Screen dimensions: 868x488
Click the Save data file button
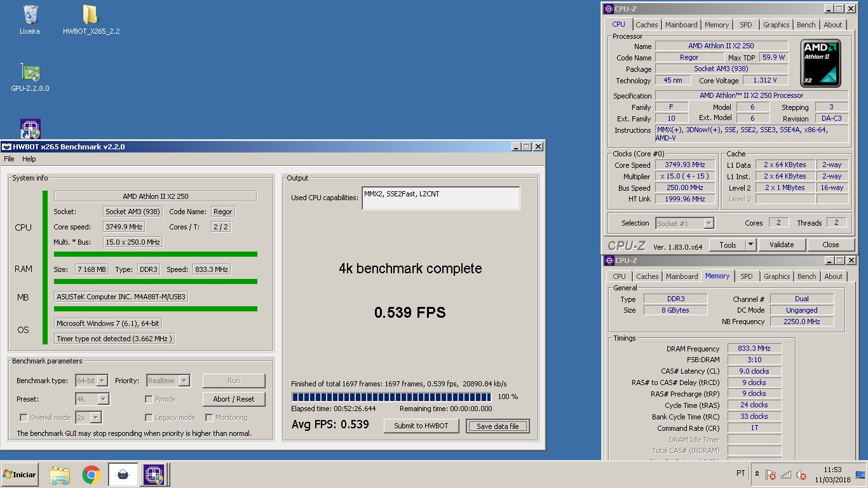point(498,426)
